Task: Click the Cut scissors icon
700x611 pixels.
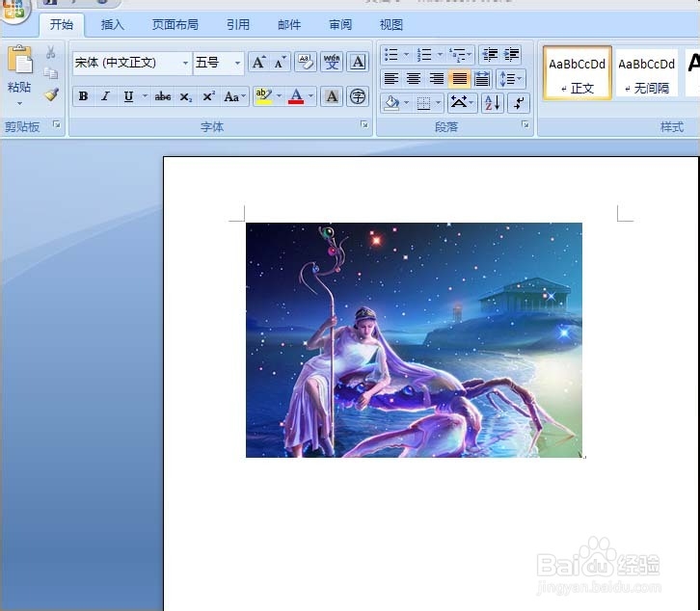Action: pos(50,53)
